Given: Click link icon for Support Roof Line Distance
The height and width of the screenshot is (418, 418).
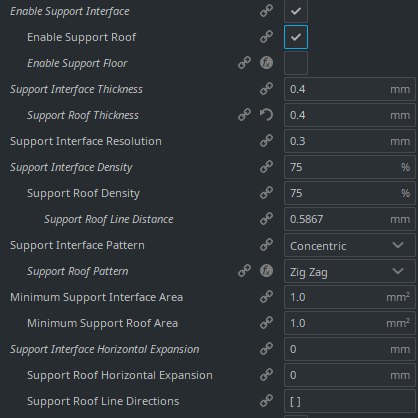Looking at the screenshot, I should [266, 219].
